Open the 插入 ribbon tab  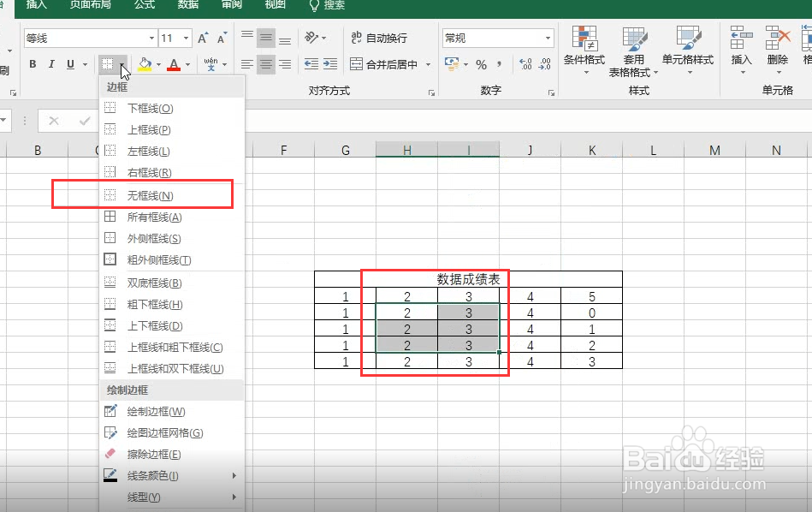coord(36,5)
